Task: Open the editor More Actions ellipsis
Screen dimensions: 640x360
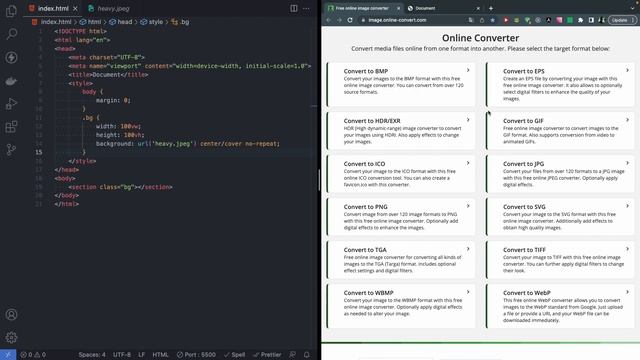Action: coord(306,8)
